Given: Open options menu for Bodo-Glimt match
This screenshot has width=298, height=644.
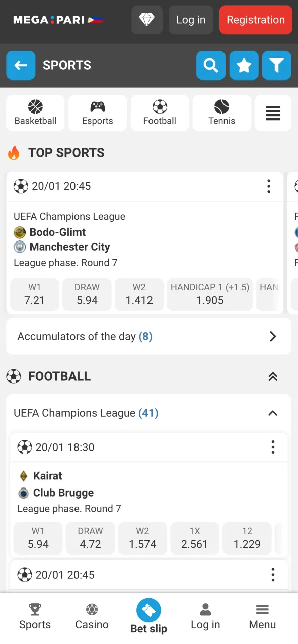Looking at the screenshot, I should 269,186.
